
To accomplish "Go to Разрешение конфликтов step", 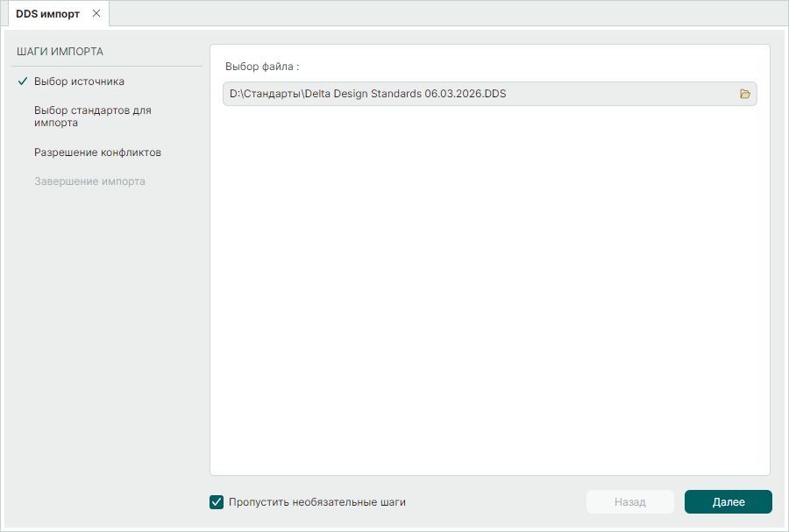I will [x=97, y=153].
